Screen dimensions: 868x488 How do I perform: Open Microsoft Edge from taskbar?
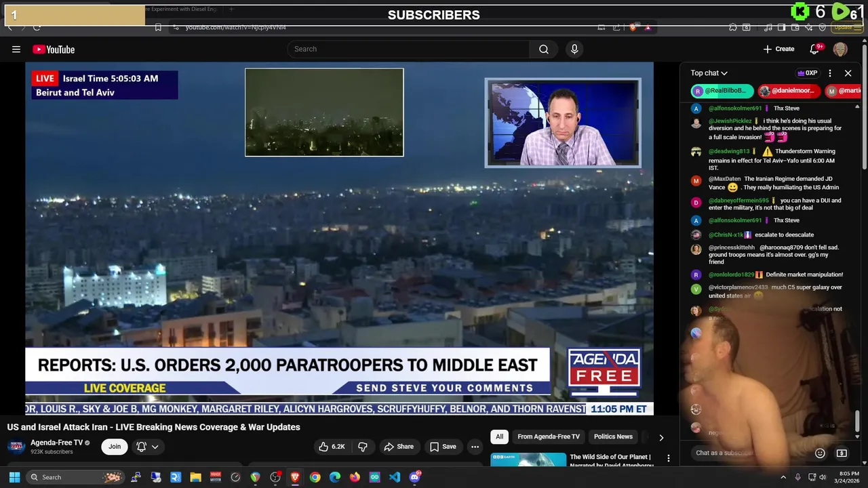pos(335,477)
